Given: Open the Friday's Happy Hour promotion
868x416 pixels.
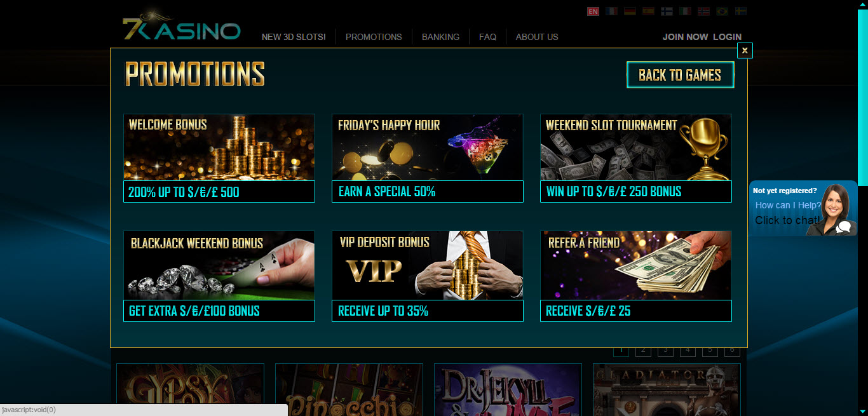Looking at the screenshot, I should (x=428, y=158).
